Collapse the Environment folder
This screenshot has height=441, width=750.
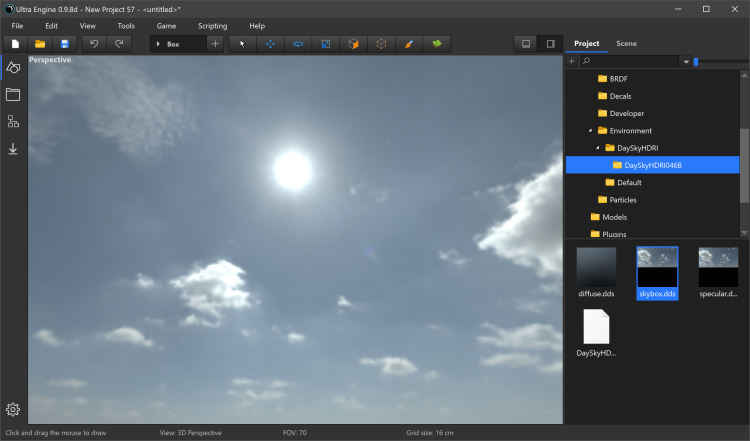click(x=590, y=131)
